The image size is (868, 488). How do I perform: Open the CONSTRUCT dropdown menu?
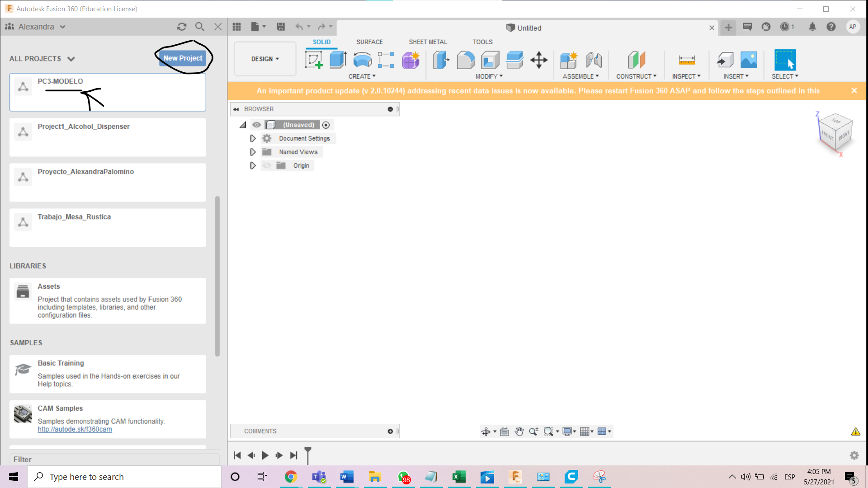pos(636,76)
